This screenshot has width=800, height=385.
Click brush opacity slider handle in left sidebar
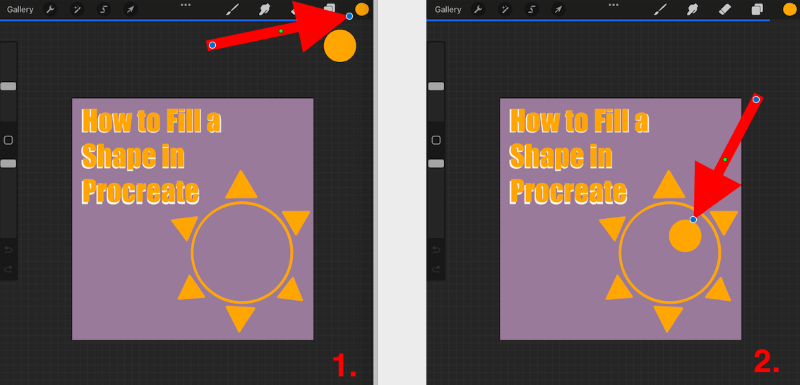(x=8, y=163)
